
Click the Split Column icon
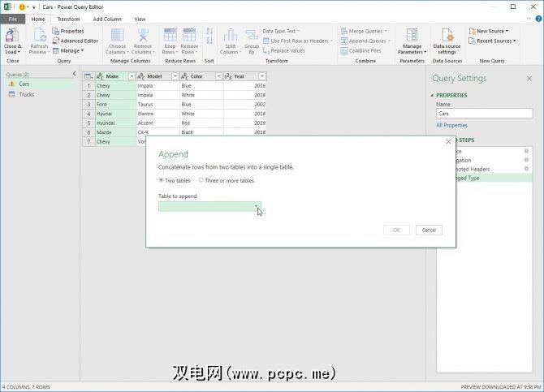click(231, 36)
